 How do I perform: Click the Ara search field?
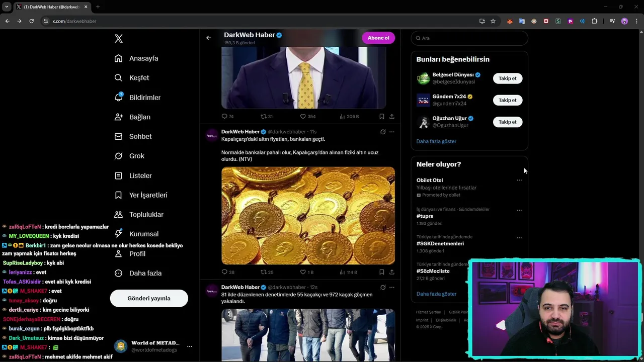click(469, 38)
